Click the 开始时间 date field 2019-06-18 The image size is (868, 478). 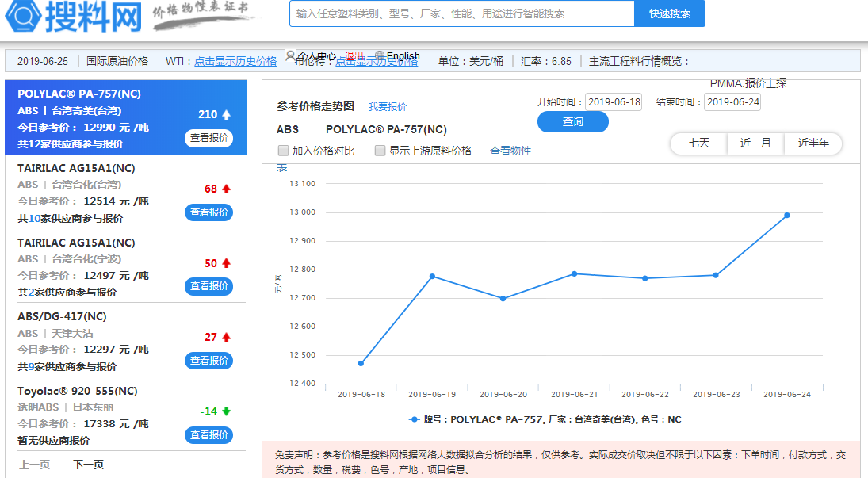pos(614,102)
